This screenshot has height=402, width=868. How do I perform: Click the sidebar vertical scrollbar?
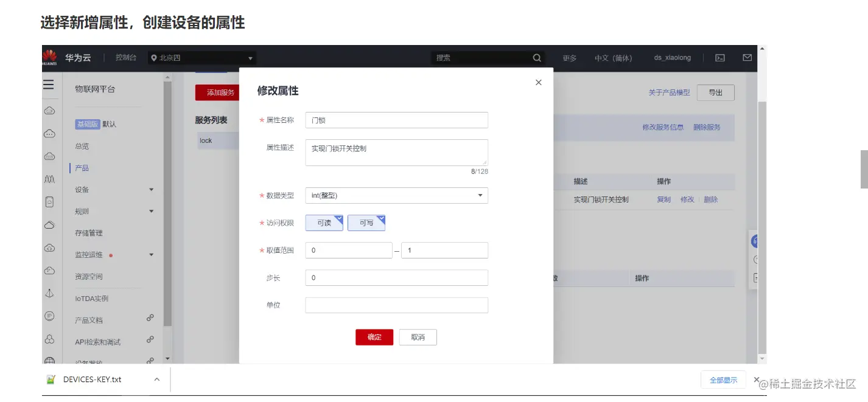[167, 204]
